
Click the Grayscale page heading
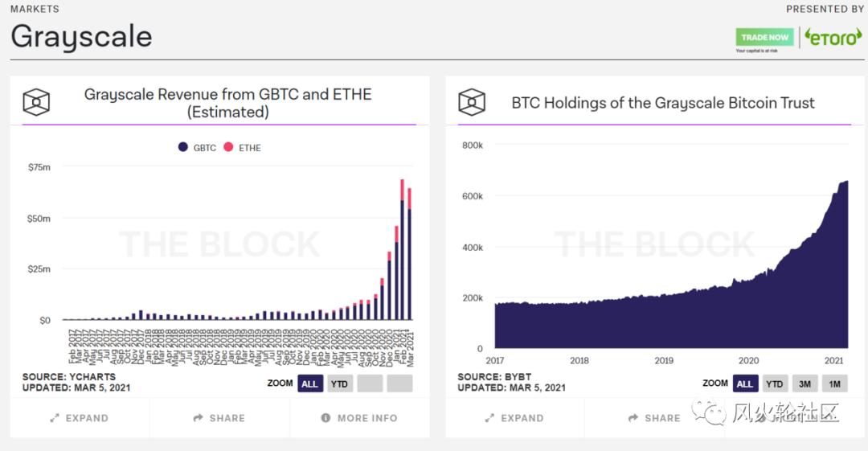[81, 36]
